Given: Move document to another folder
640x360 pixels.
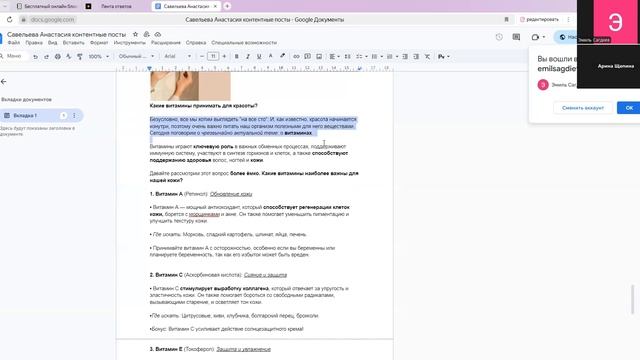Looking at the screenshot, I should (147, 34).
